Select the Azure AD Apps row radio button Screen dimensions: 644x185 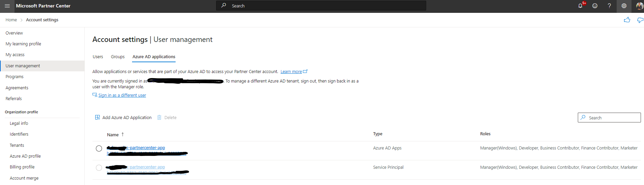point(99,148)
